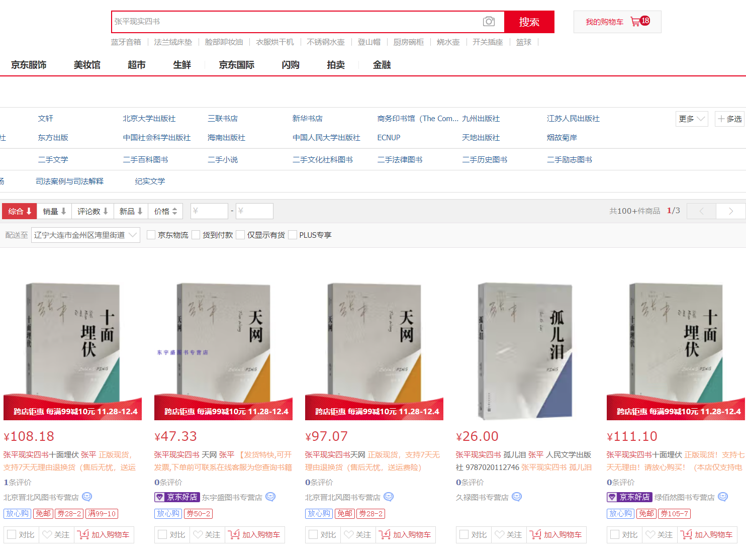This screenshot has width=746, height=560.
Task: Click chat icon beside 东宇盛图书专营店
Action: (270, 497)
